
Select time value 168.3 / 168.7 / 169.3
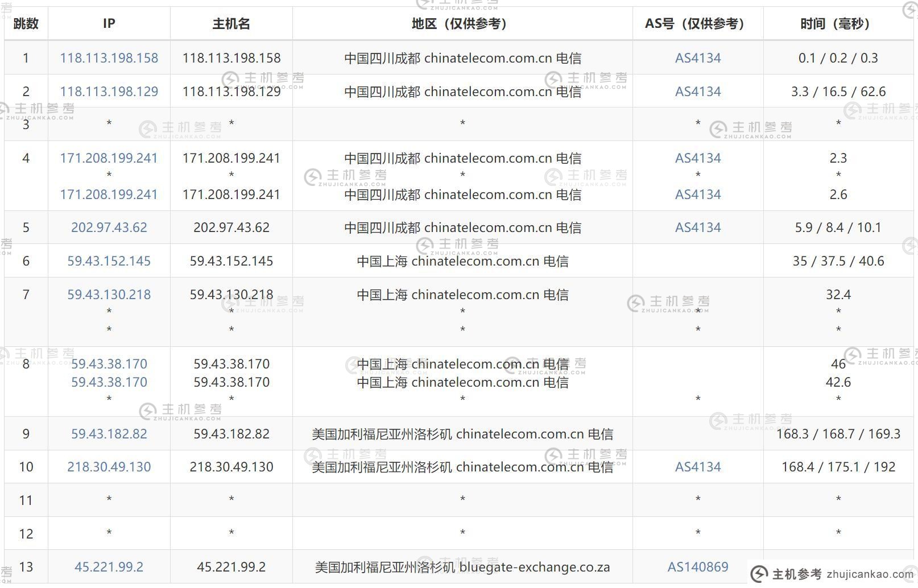[x=838, y=434]
